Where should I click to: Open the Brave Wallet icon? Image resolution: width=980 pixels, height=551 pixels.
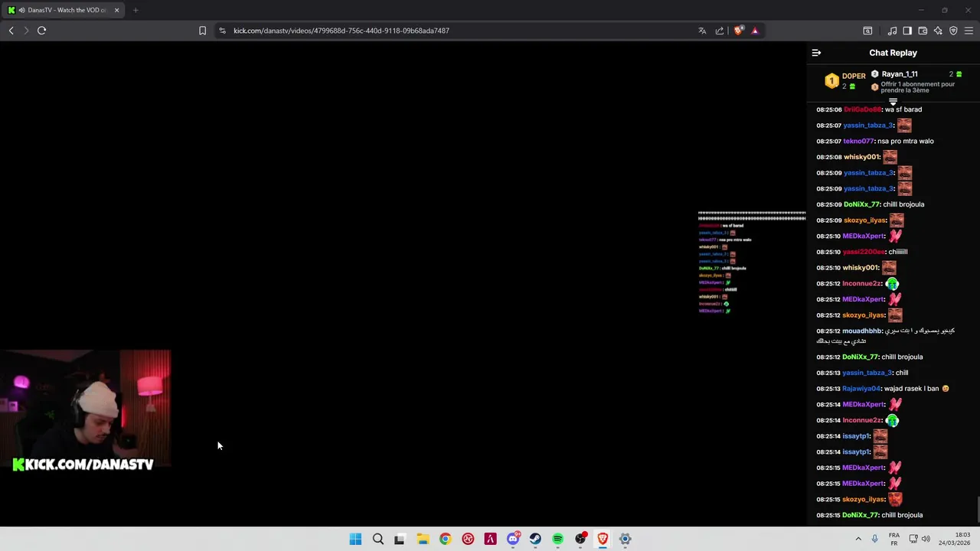[923, 31]
